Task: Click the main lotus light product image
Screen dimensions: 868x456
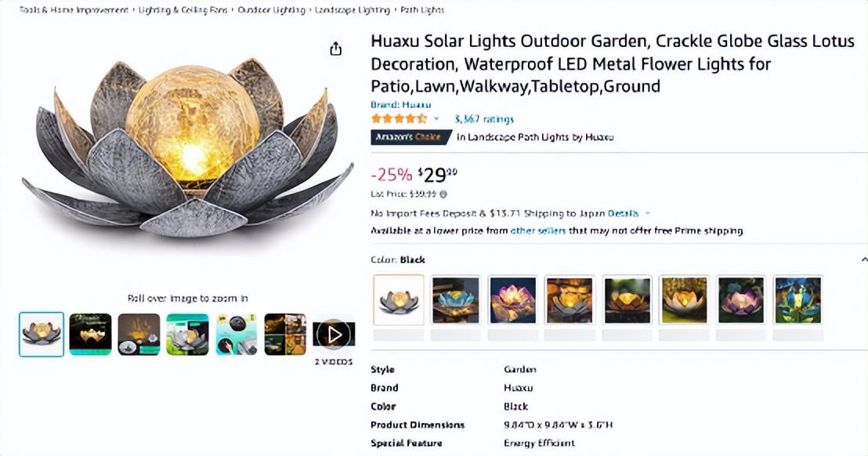Action: point(187,150)
